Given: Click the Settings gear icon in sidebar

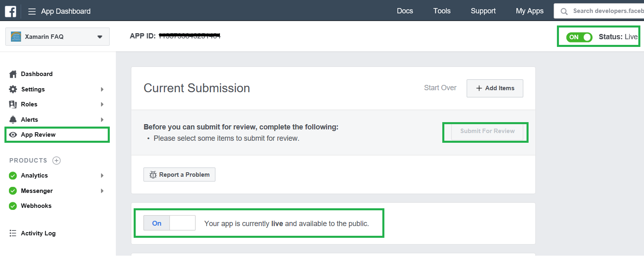Looking at the screenshot, I should (x=13, y=89).
